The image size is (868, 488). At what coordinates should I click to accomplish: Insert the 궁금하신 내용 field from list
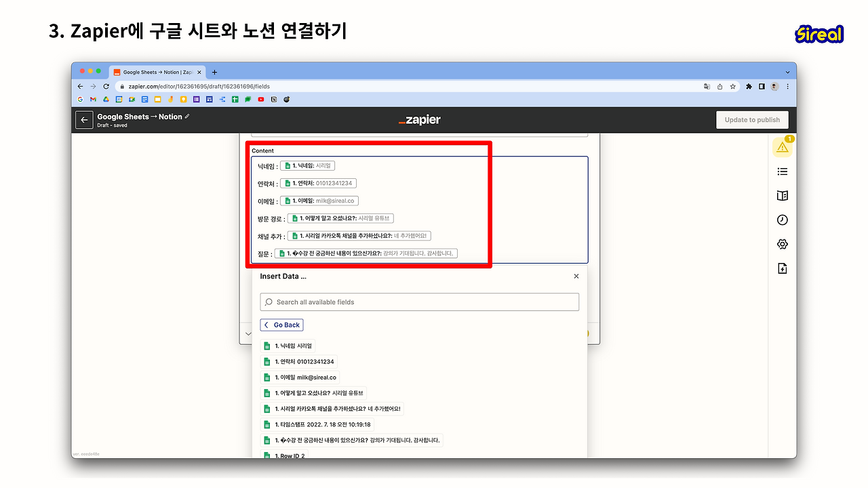(x=351, y=440)
